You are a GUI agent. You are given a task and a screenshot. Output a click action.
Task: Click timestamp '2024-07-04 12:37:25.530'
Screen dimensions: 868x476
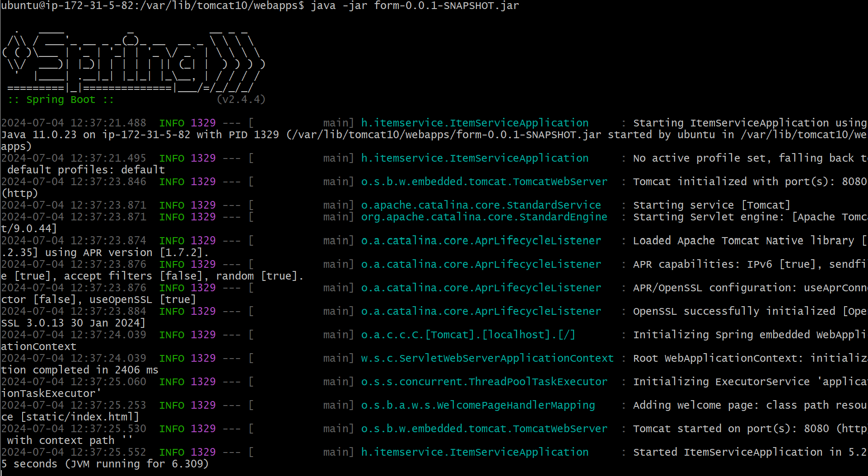click(x=74, y=429)
